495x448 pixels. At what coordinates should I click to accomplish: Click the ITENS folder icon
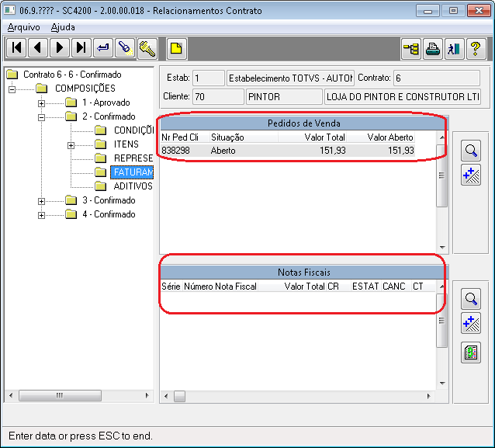coord(101,144)
